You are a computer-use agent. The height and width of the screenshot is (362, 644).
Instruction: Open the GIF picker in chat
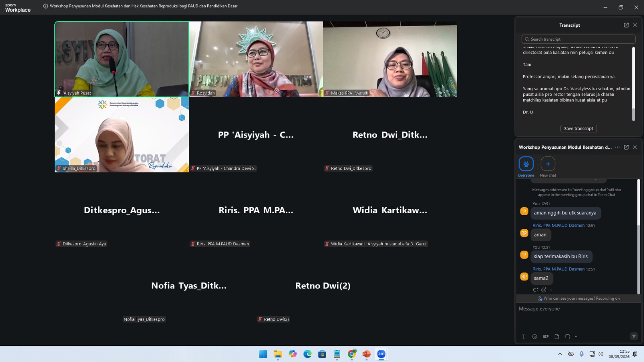pos(546,337)
